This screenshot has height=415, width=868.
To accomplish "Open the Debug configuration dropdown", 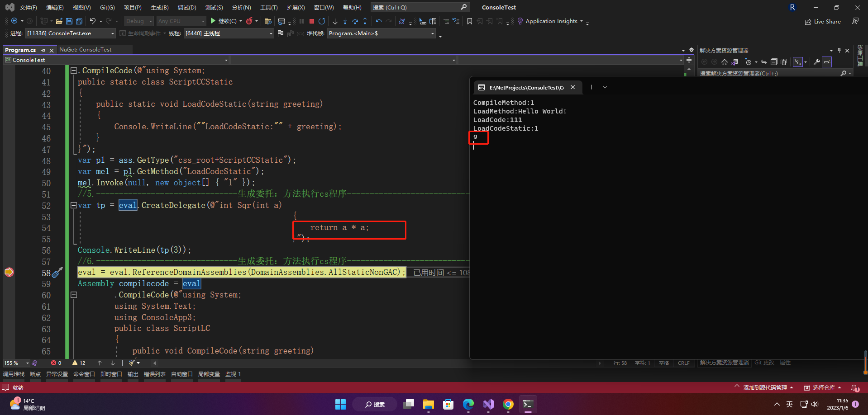I will (x=139, y=21).
